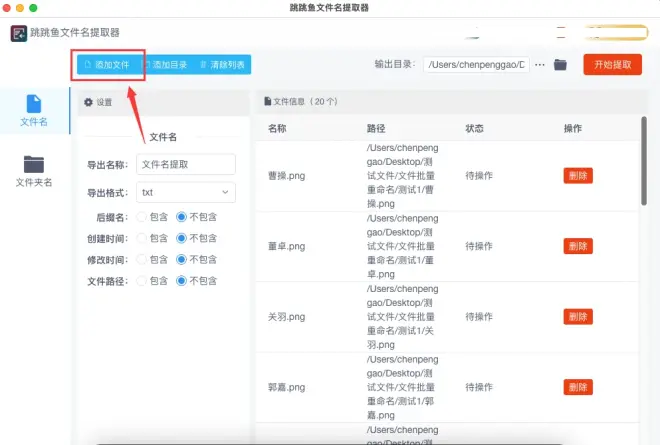Viewport: 660px width, 445px height.
Task: Select 包含 for 文件路径
Action: [142, 281]
